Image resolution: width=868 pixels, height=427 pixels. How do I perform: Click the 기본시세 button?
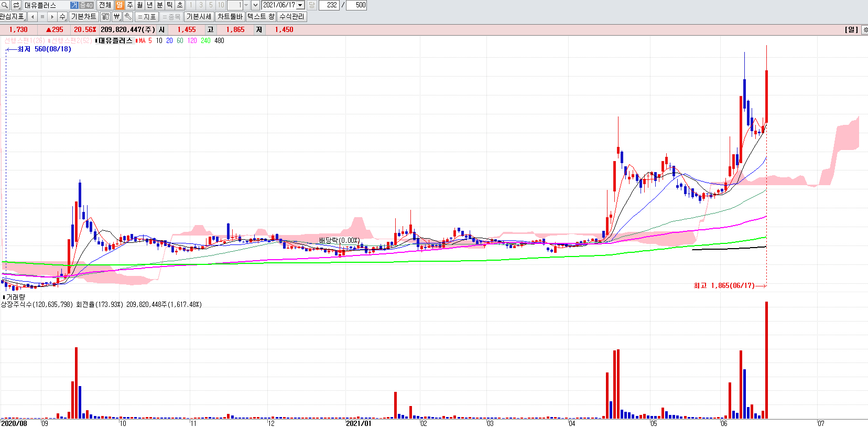[x=199, y=17]
